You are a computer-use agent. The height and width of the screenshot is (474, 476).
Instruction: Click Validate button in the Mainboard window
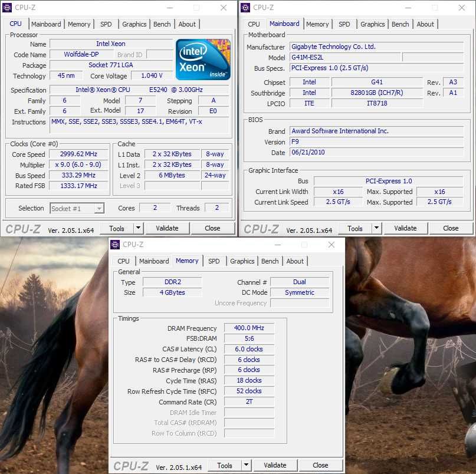tap(406, 228)
